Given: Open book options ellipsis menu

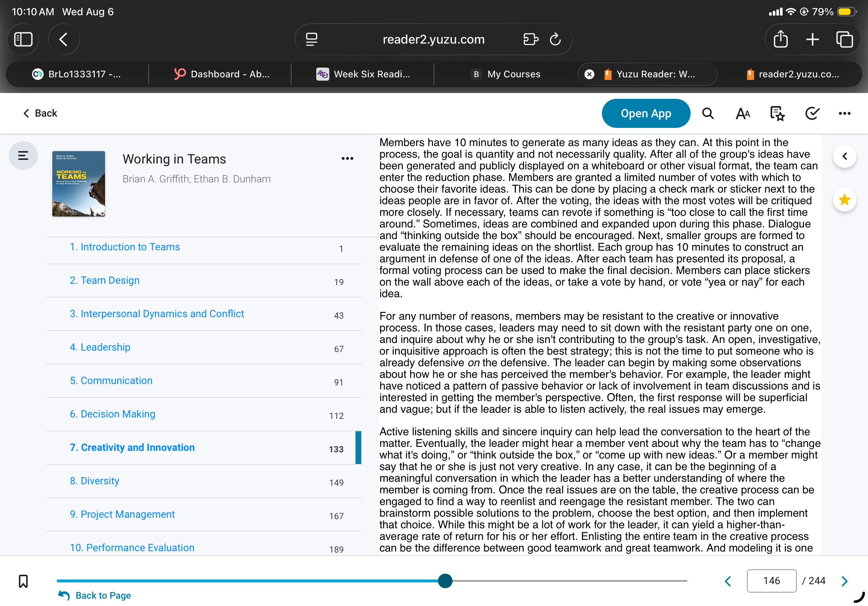Looking at the screenshot, I should 347,158.
